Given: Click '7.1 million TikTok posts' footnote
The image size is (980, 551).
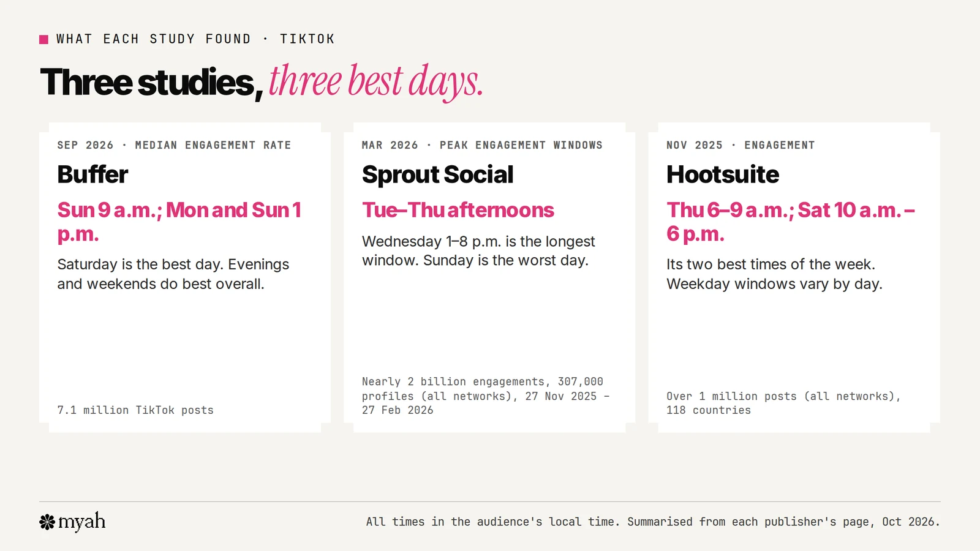Looking at the screenshot, I should tap(135, 410).
